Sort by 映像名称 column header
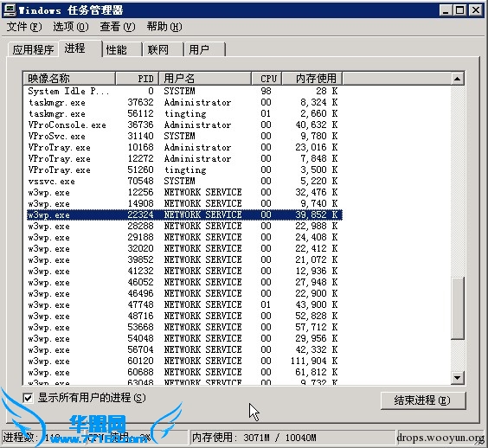 pyautogui.click(x=69, y=79)
